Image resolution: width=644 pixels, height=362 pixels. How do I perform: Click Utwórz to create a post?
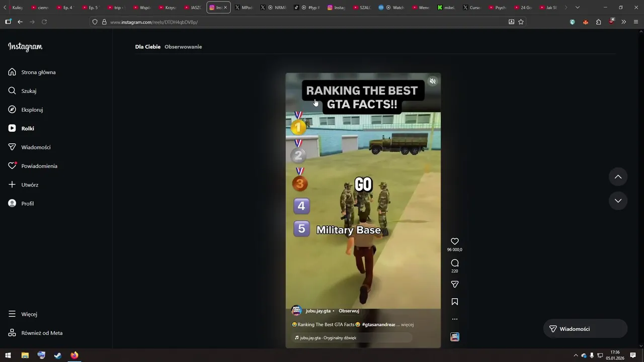coord(24,185)
